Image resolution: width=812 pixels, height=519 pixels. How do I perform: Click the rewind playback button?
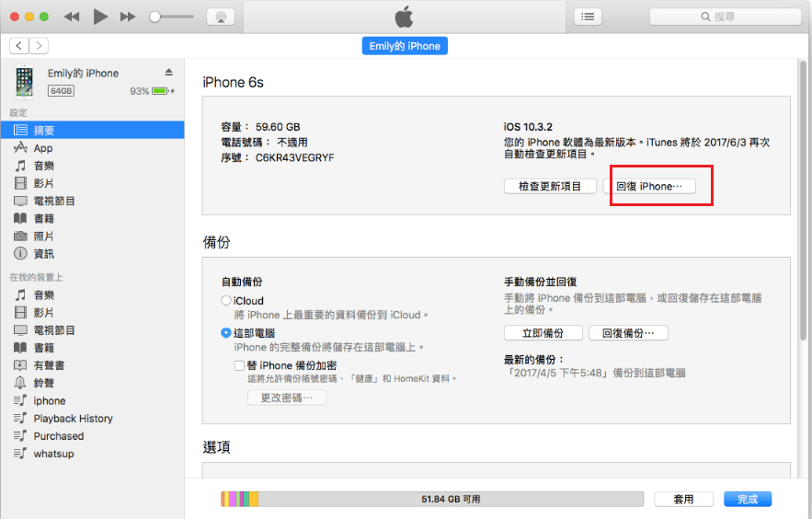click(72, 17)
